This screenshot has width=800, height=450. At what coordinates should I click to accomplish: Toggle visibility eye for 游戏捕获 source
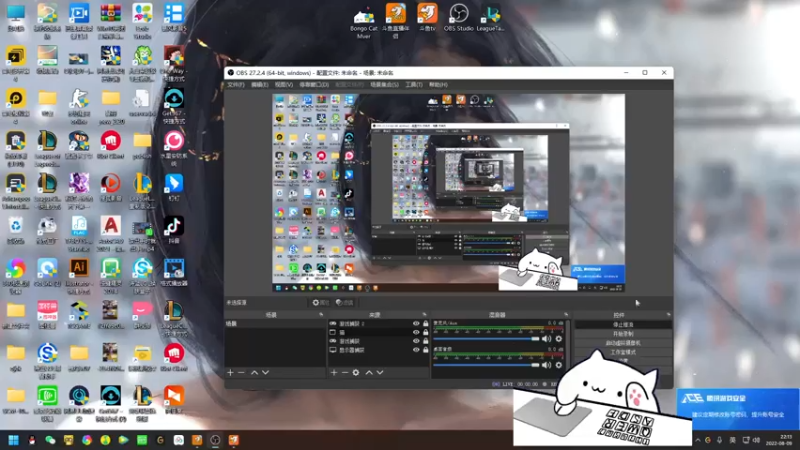point(416,341)
